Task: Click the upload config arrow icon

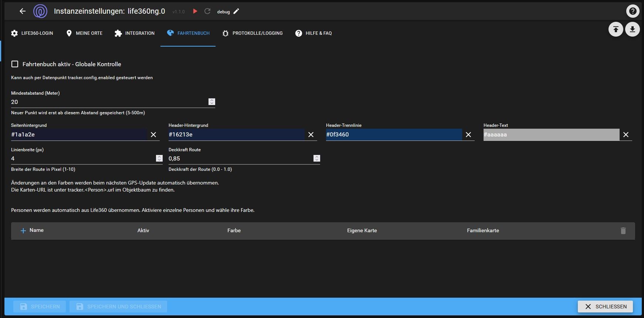Action: pos(616,29)
